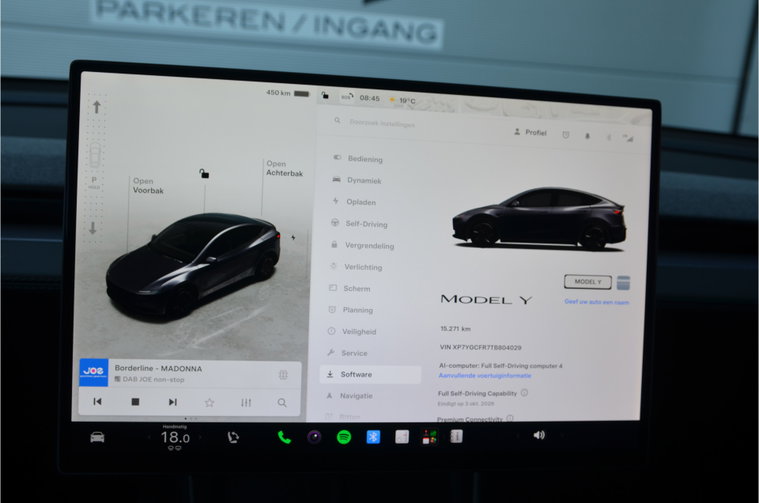Open the seat heating control
The height and width of the screenshot is (503, 759).
coord(233,438)
